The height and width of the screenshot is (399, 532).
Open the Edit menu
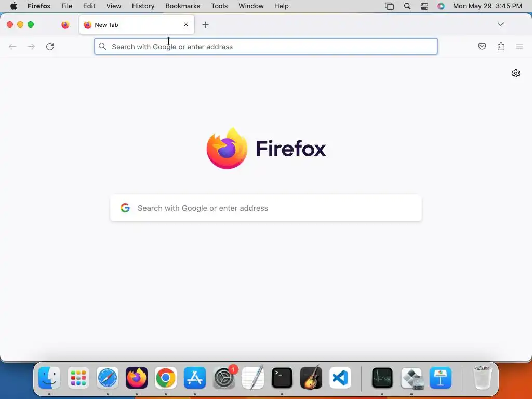click(89, 6)
